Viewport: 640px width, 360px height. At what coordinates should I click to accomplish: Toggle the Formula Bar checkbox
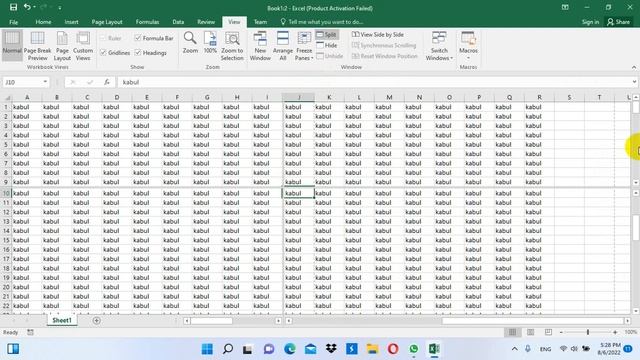click(x=138, y=38)
